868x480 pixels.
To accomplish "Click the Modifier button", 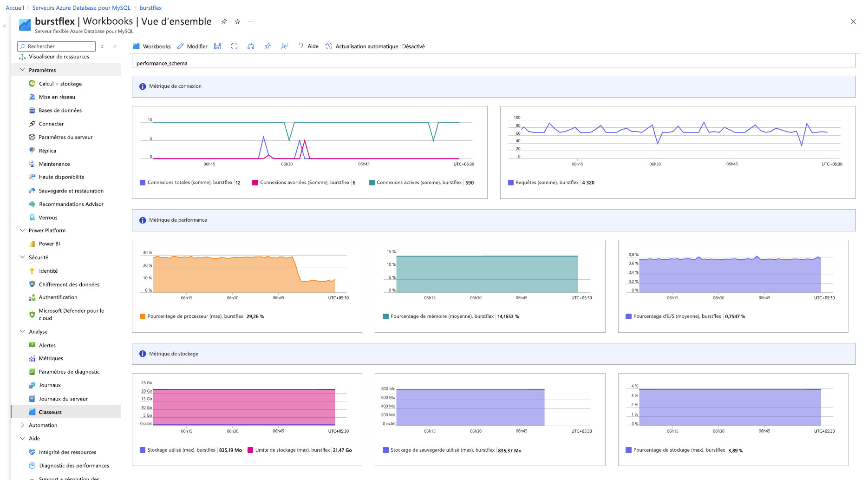I will click(192, 46).
